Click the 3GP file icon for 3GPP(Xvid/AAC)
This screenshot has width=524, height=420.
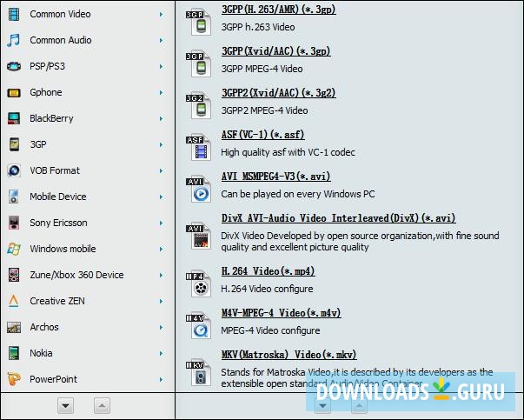pyautogui.click(x=198, y=64)
